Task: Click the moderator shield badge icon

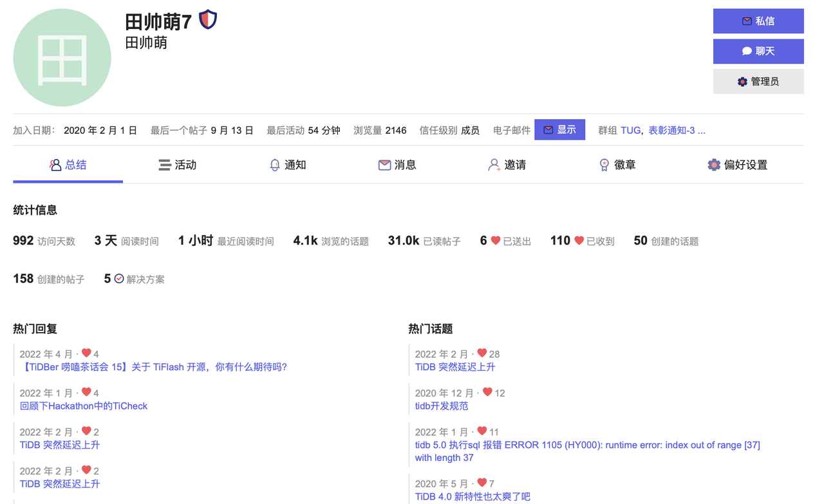Action: click(x=207, y=20)
